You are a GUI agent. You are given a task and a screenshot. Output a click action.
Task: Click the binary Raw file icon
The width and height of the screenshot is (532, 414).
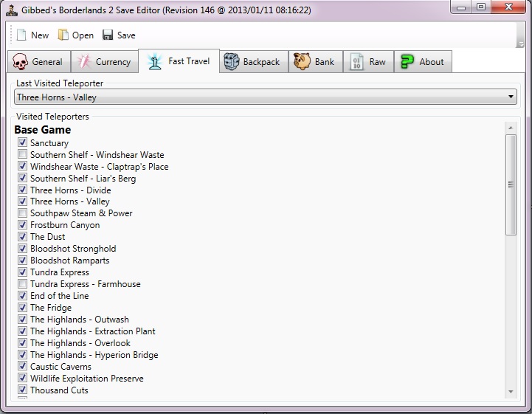tap(356, 62)
